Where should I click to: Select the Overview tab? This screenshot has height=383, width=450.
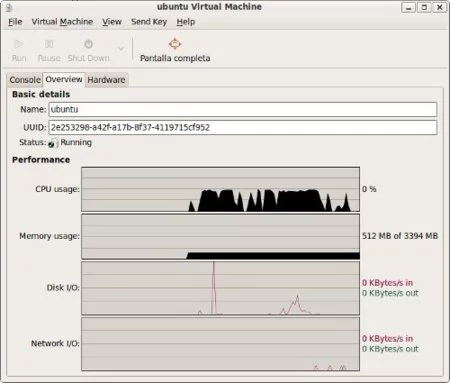pos(64,79)
